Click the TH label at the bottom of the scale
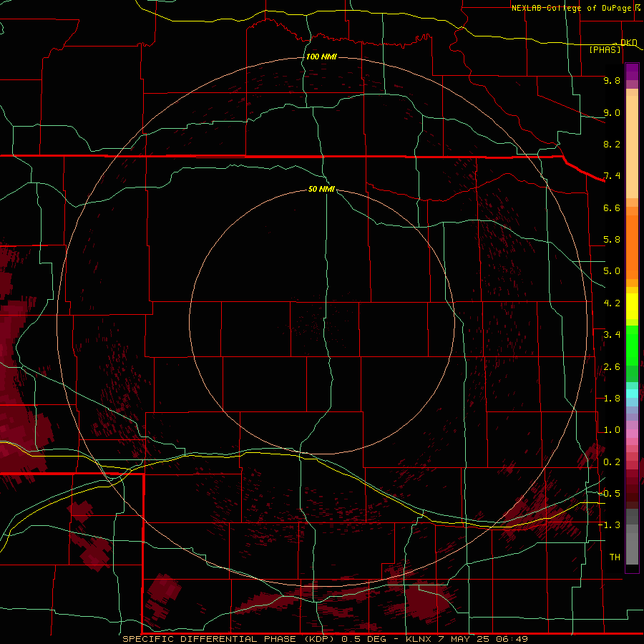Image resolution: width=644 pixels, height=644 pixels. click(x=615, y=557)
